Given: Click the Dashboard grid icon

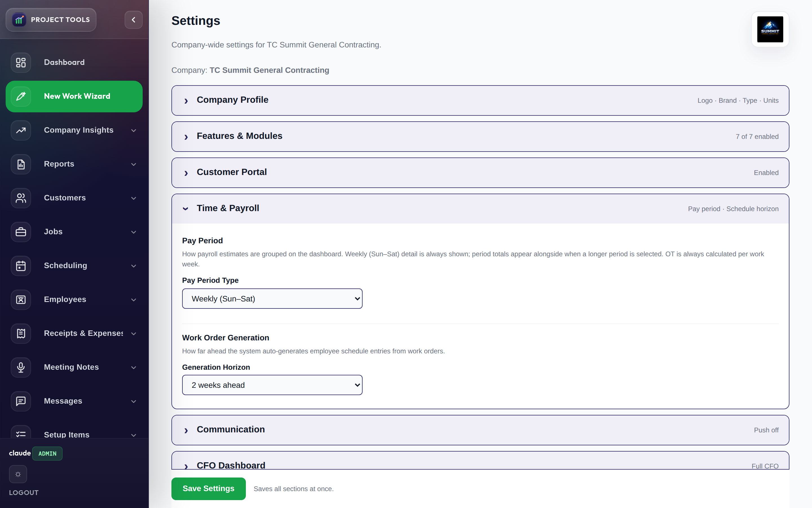Looking at the screenshot, I should [21, 62].
